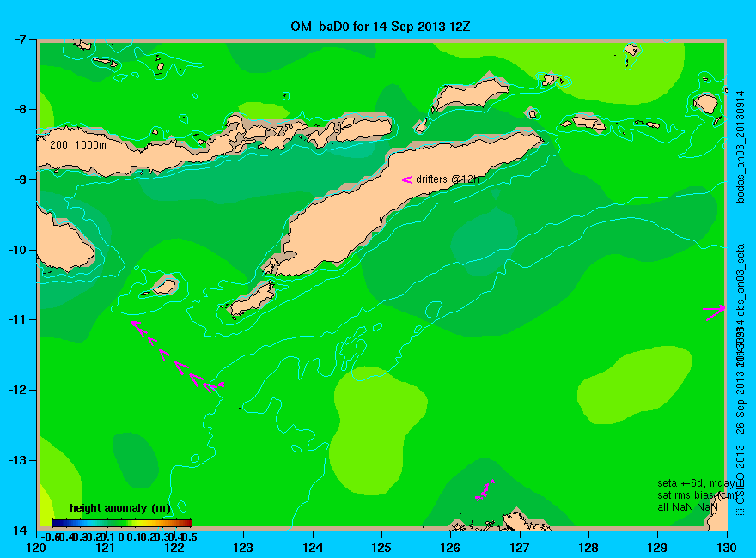
Task: Click longitude tick label 130
Action: 727,548
